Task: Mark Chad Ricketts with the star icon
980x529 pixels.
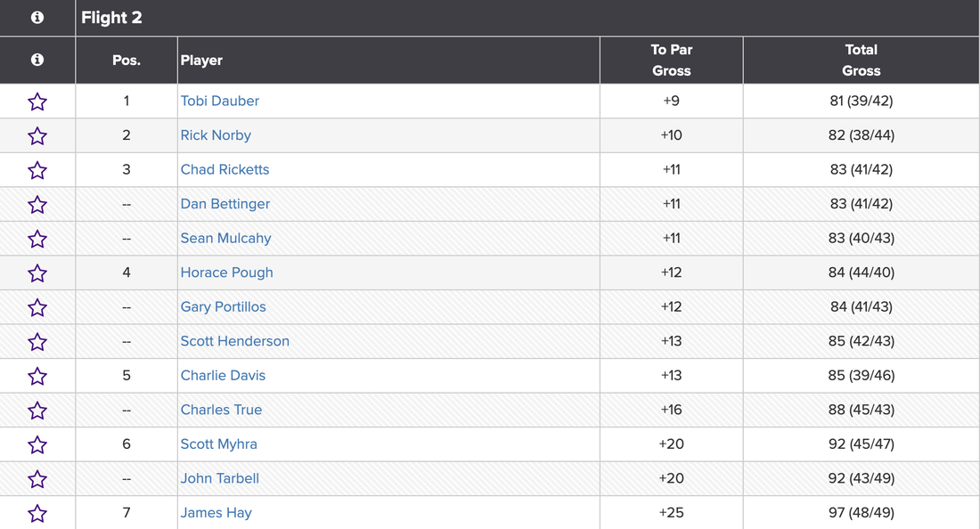Action: (37, 170)
